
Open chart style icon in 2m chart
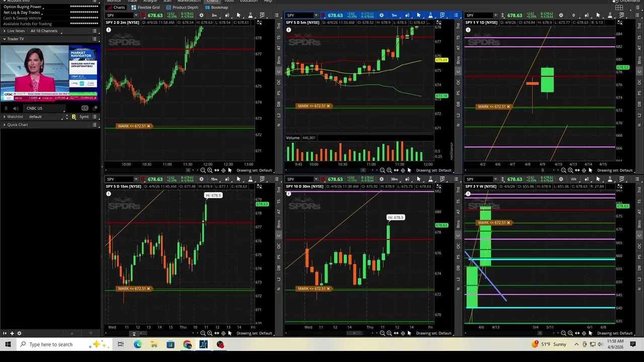[227, 15]
